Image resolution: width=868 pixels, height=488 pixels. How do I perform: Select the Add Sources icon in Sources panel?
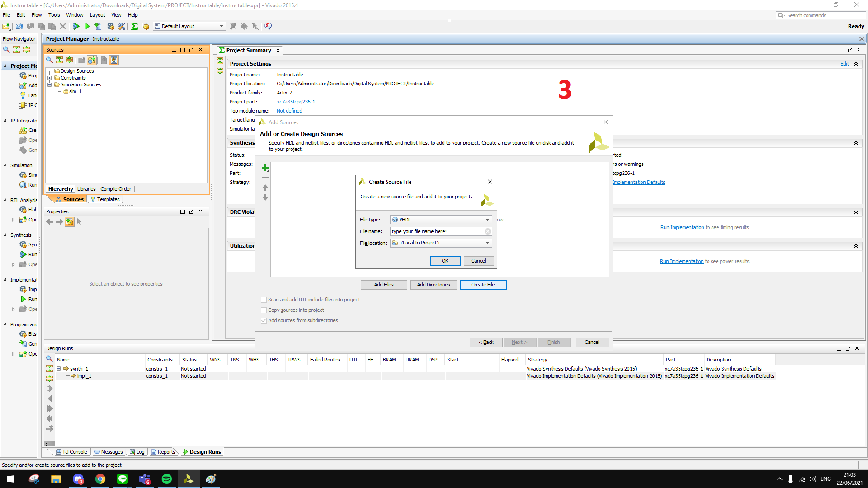[92, 60]
